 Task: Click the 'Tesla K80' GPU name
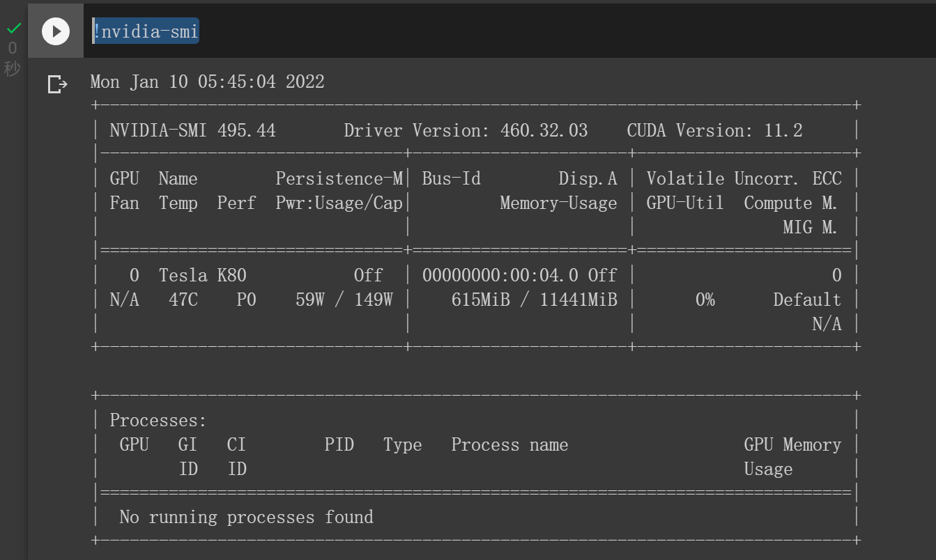(x=202, y=275)
